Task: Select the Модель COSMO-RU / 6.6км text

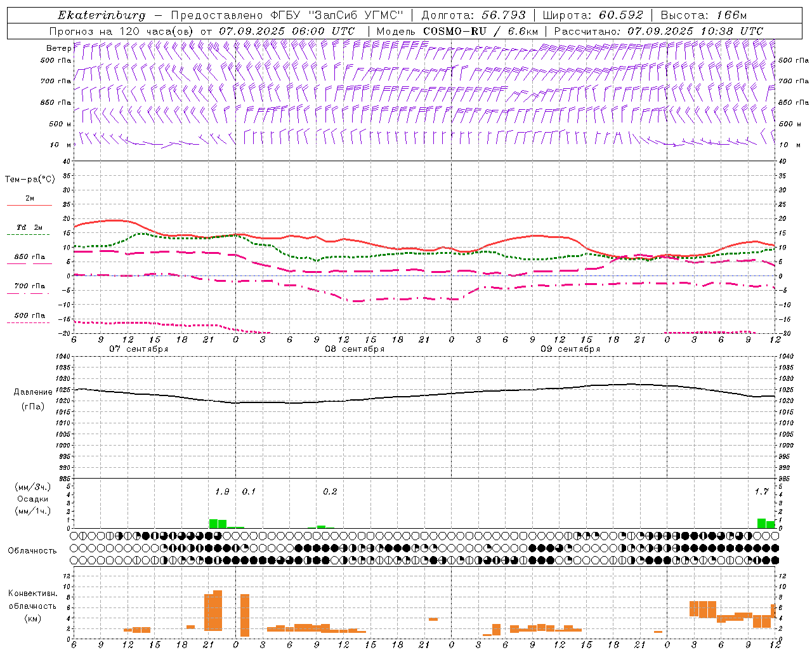Action: pos(457,31)
